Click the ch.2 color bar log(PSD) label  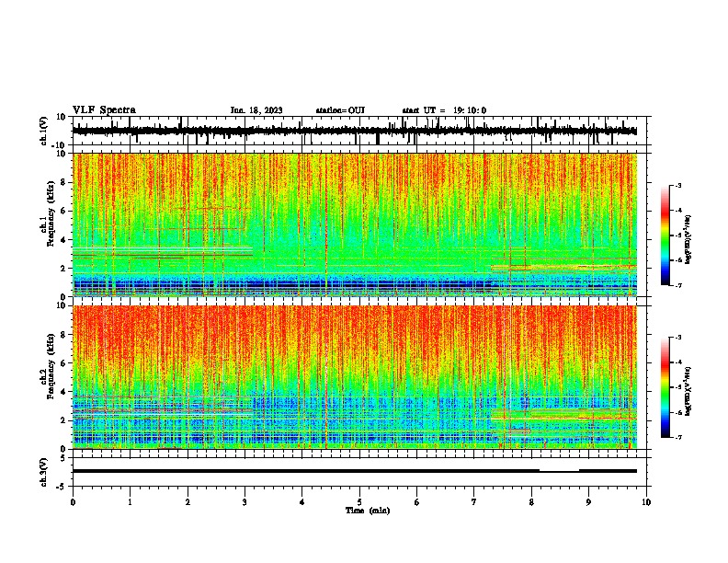[688, 392]
